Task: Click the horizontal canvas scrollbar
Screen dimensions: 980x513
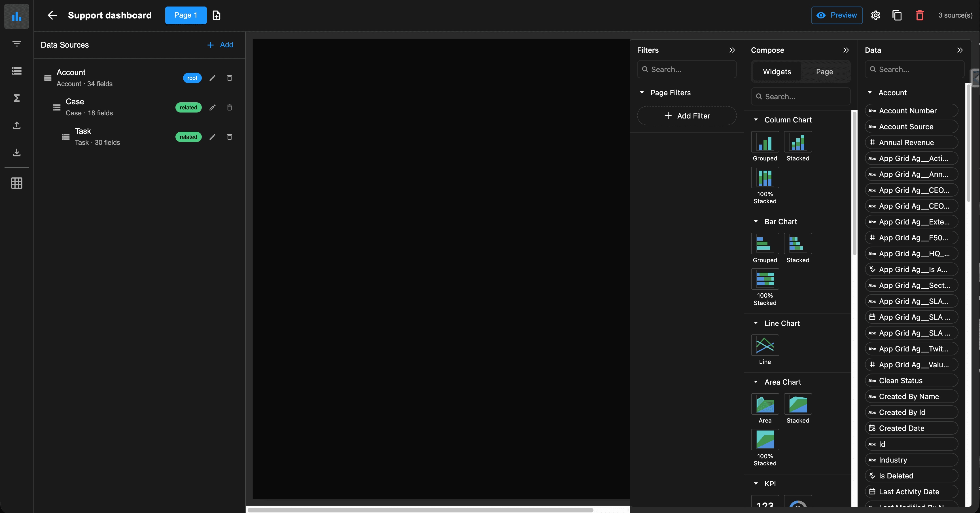Action: (420, 510)
